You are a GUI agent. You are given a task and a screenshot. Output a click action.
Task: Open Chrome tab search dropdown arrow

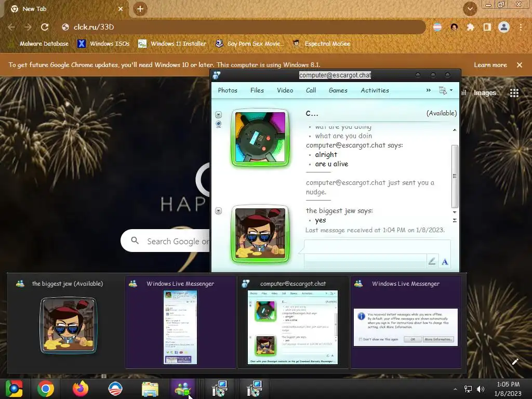[470, 9]
